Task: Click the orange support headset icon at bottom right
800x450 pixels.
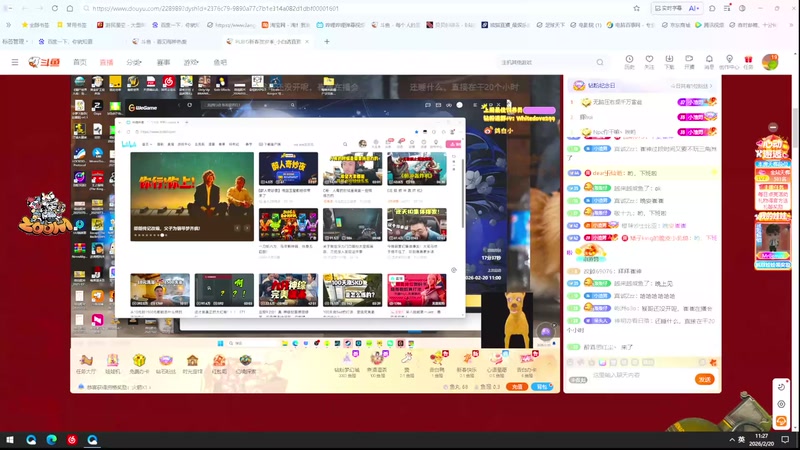Action: coord(781,421)
